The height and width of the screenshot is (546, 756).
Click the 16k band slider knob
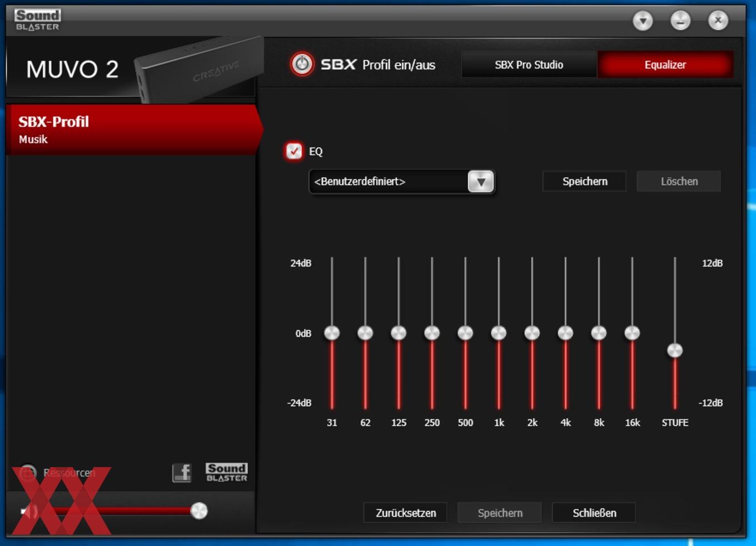click(x=632, y=332)
